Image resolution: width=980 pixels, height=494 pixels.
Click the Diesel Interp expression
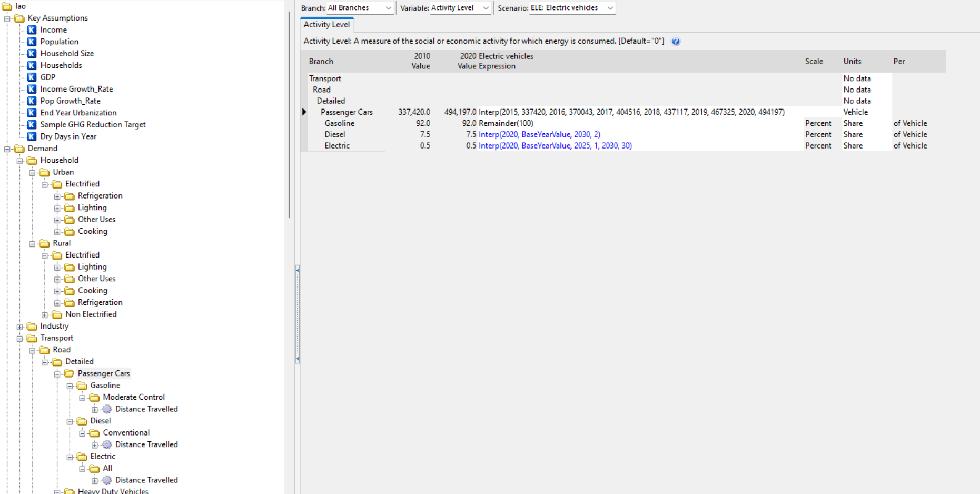point(539,135)
